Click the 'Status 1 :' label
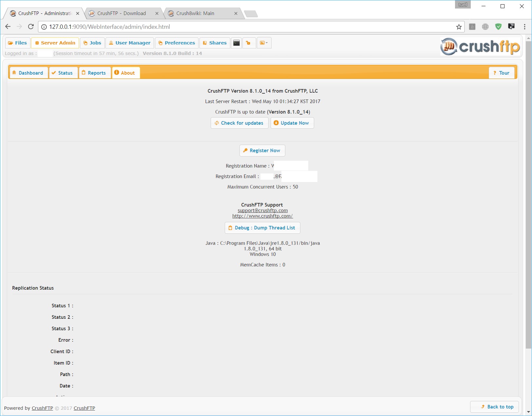This screenshot has width=532, height=416. click(63, 306)
